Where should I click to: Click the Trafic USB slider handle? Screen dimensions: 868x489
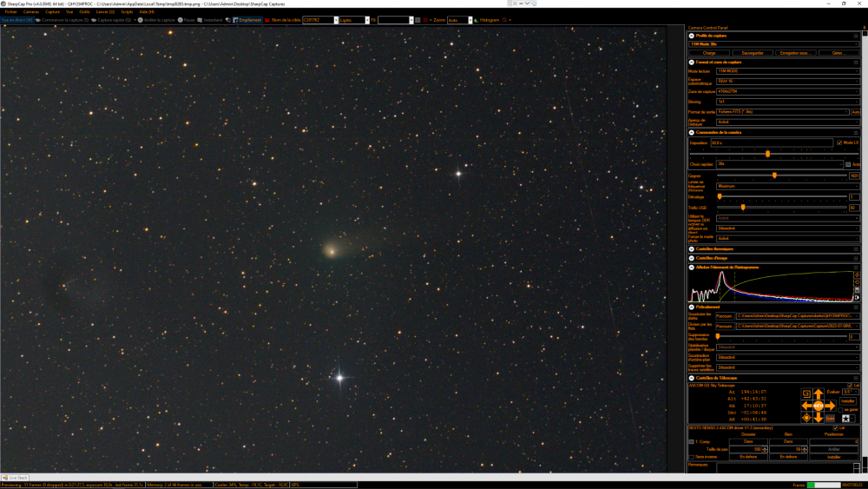(x=743, y=207)
